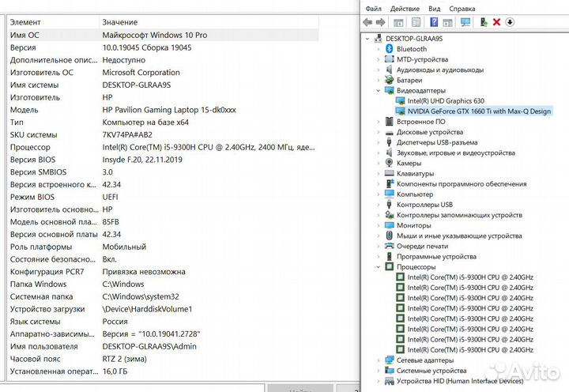Viewport: 569px width, 392px height.
Task: Open the Справка menu
Action: coord(462,9)
